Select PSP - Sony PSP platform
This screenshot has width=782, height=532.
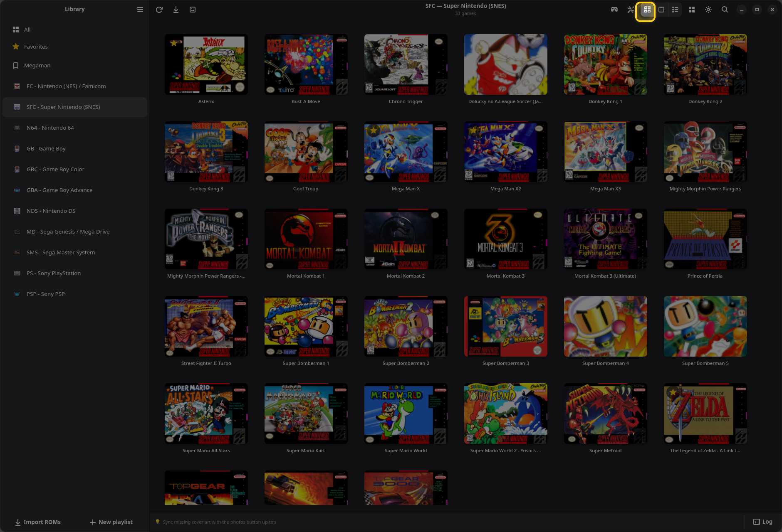[75, 294]
